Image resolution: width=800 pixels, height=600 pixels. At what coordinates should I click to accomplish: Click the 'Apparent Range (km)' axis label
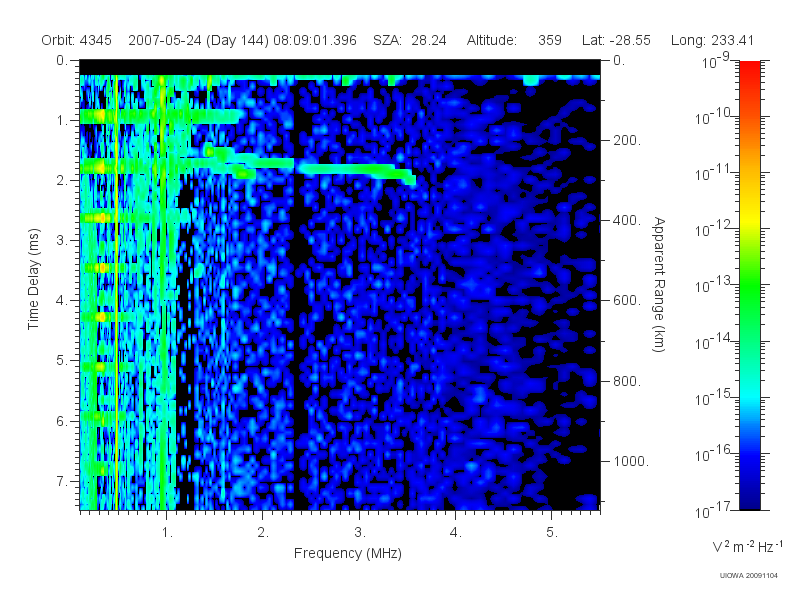[x=659, y=284]
